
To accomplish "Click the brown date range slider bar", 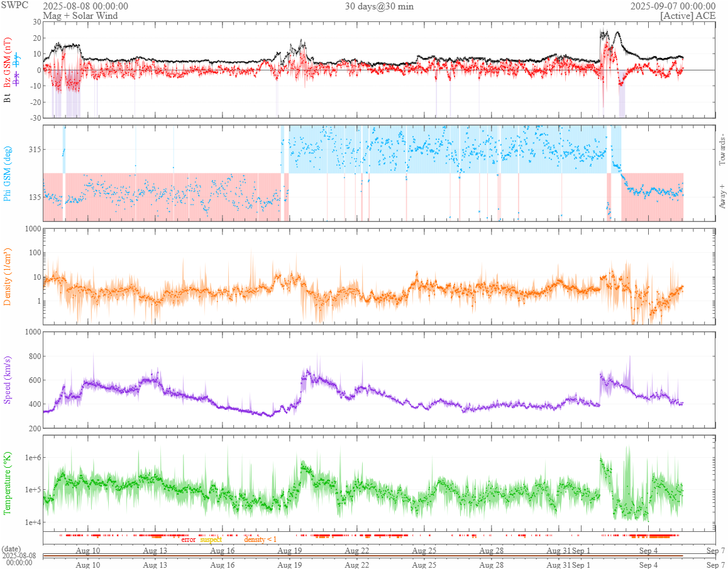I will (x=363, y=556).
